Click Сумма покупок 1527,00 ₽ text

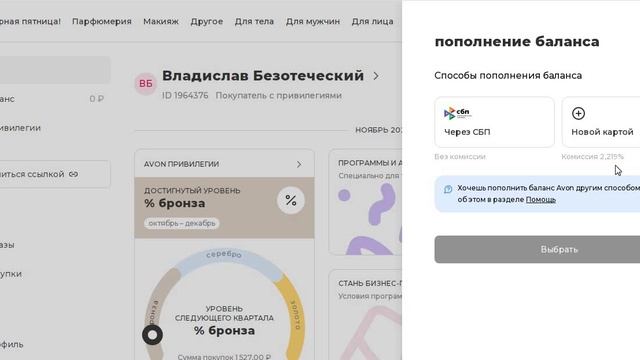(224, 357)
